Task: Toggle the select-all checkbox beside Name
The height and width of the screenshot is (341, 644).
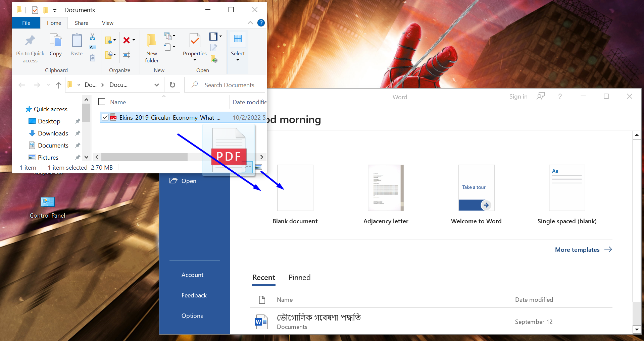Action: tap(102, 102)
